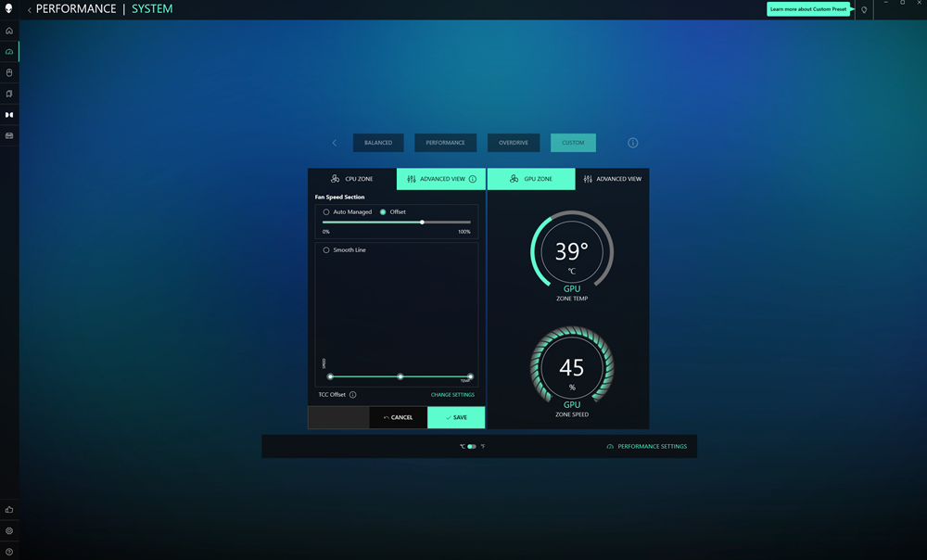Click the 'TCC Offset' label
927x560 pixels.
[332, 395]
